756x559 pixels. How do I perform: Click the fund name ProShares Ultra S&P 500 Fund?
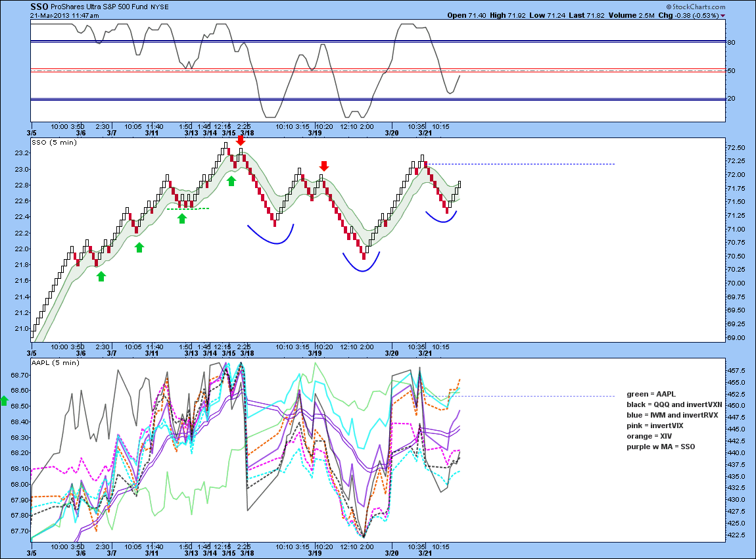(99, 7)
